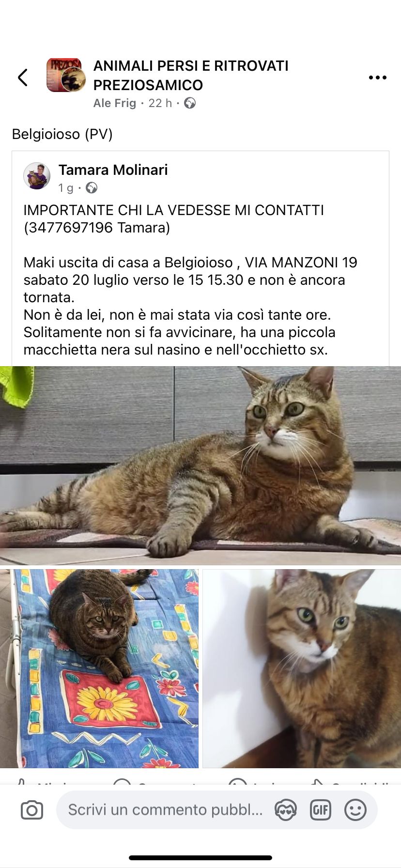Screen dimensions: 401x868
Task: Open Ale Frig's profile
Action: coord(115,103)
